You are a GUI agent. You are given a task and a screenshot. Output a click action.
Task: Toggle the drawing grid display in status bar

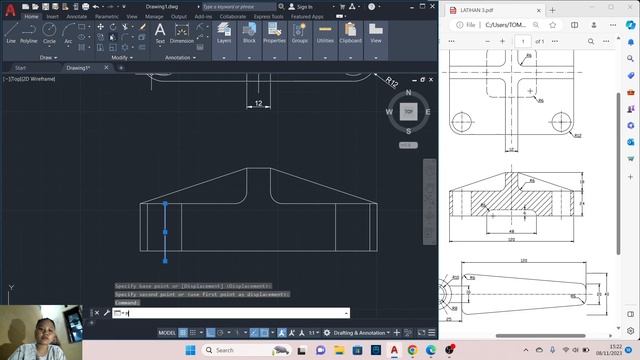[x=183, y=333]
